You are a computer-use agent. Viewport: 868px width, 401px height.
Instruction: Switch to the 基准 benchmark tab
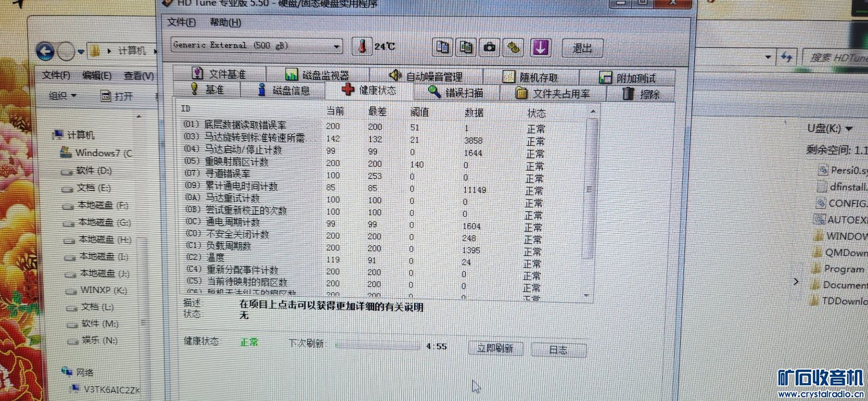208,89
